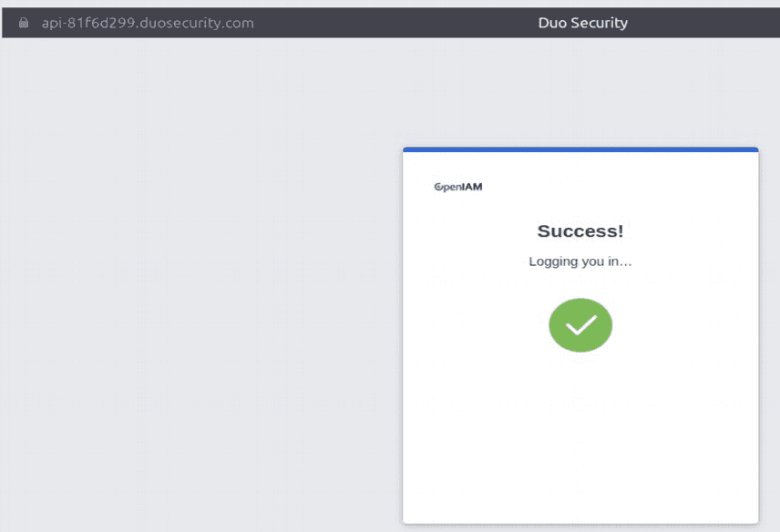Click the Duo Security window title
The width and height of the screenshot is (780, 532).
[x=582, y=23]
